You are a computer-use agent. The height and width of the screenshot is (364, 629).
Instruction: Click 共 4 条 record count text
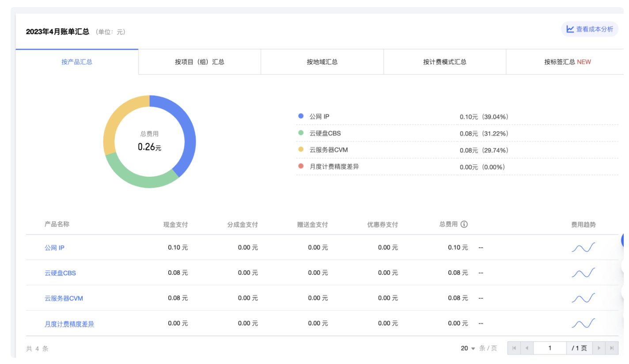coord(37,349)
